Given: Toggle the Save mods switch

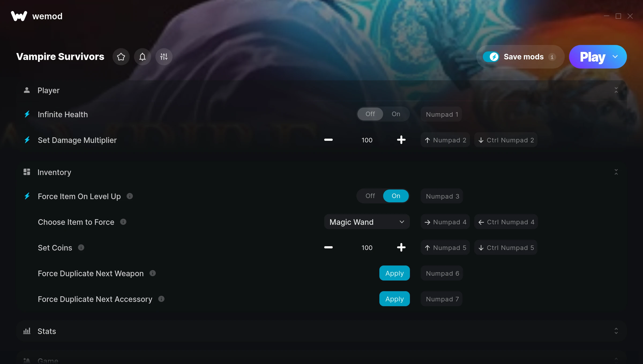Looking at the screenshot, I should 491,57.
